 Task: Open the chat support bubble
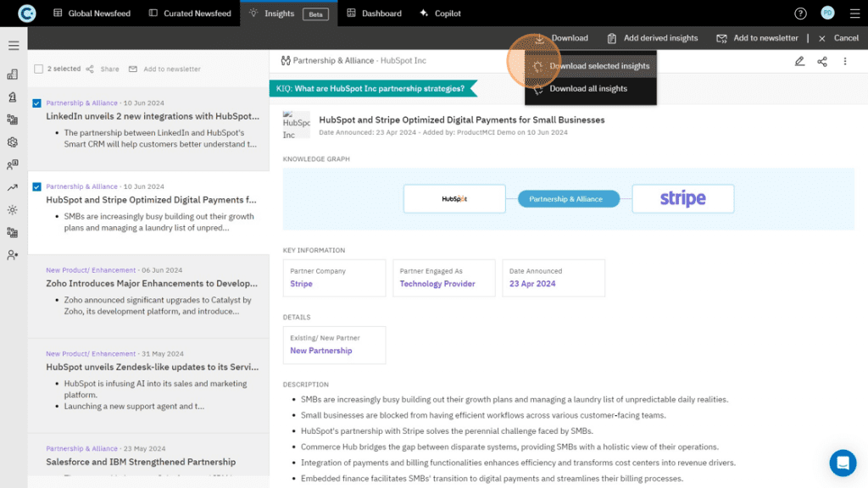point(843,463)
